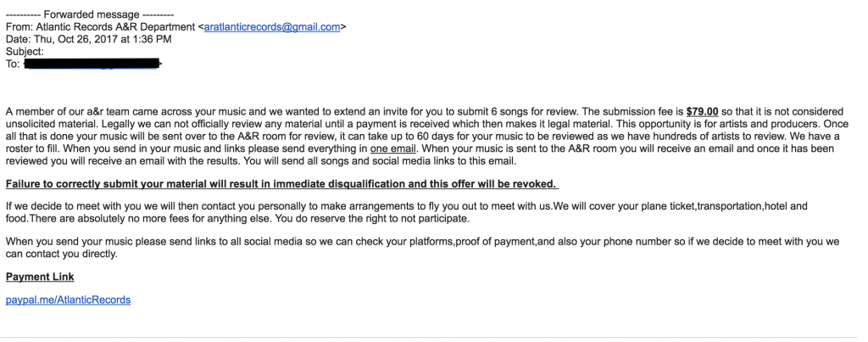This screenshot has width=868, height=342.
Task: Click the Date line Thu, Oct 26, 2017
Action: pos(88,39)
